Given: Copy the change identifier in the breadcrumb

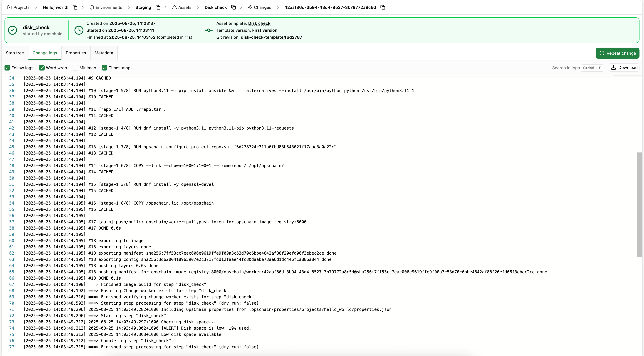Looking at the screenshot, I should (383, 7).
